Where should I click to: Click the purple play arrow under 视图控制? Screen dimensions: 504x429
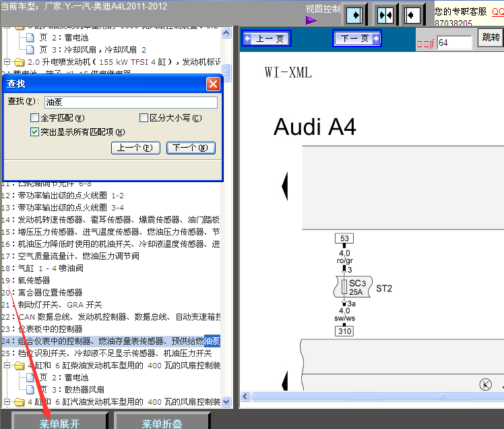click(311, 20)
